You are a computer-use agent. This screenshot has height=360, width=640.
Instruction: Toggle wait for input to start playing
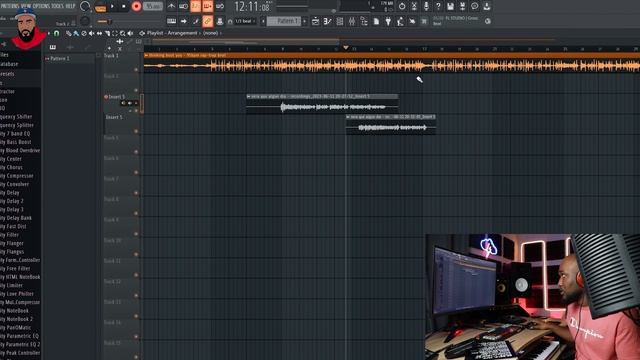pyautogui.click(x=184, y=7)
